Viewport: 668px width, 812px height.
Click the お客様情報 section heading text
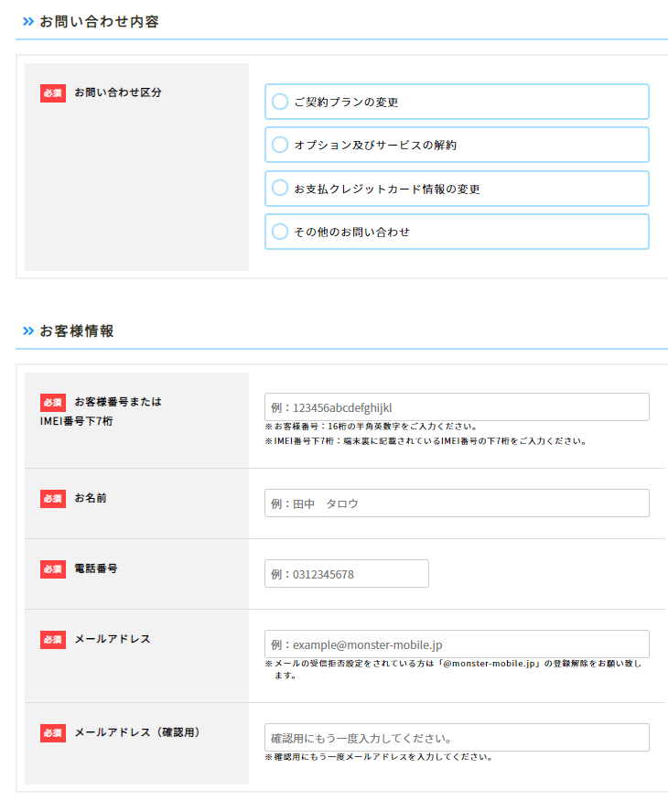tap(77, 330)
